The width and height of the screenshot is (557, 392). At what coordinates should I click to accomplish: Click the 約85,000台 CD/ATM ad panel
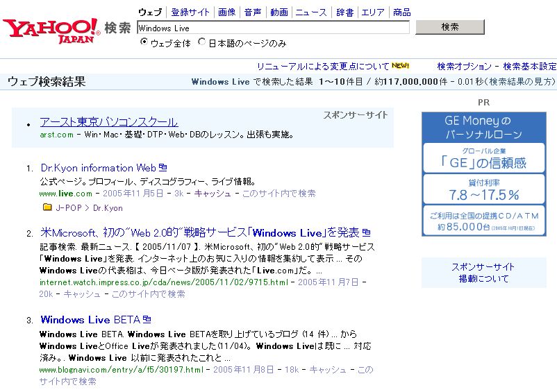(484, 221)
